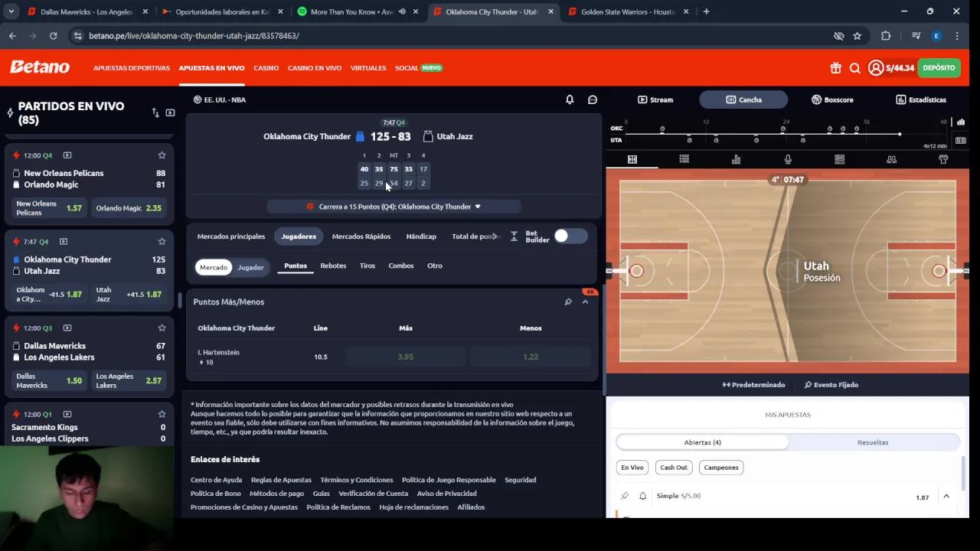Viewport: 980px width, 551px height.
Task: Click the browser address bar
Action: tap(452, 36)
